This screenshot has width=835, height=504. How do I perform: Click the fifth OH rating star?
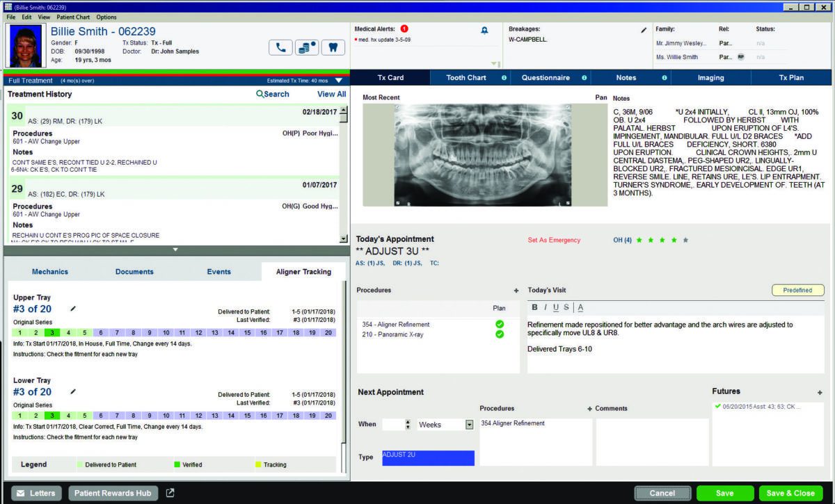click(x=686, y=240)
